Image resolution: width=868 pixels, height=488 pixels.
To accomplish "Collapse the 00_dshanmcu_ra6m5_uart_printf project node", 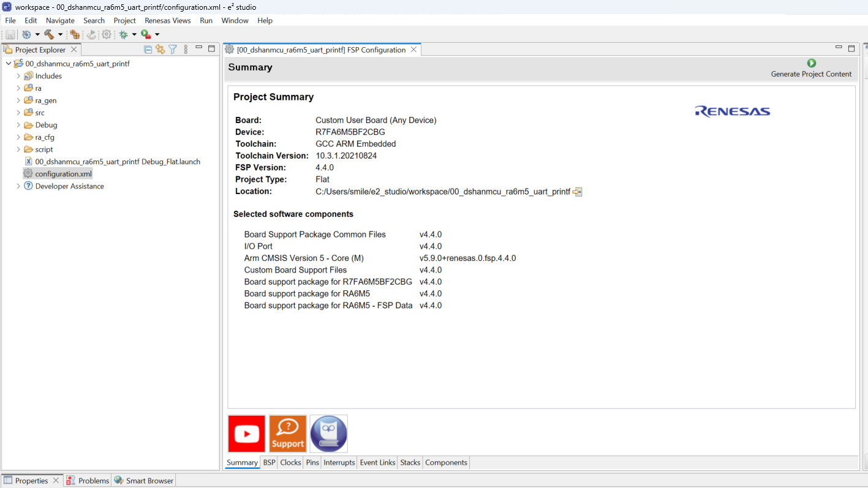I will tap(8, 64).
